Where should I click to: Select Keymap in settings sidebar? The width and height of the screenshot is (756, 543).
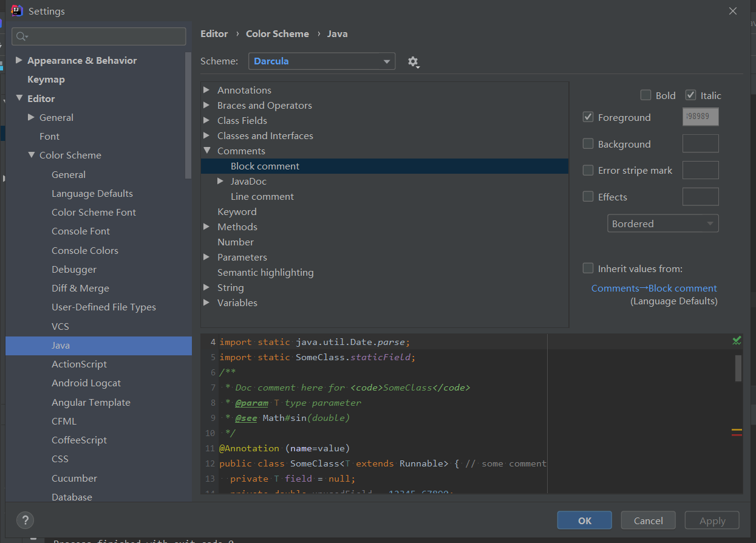(46, 80)
